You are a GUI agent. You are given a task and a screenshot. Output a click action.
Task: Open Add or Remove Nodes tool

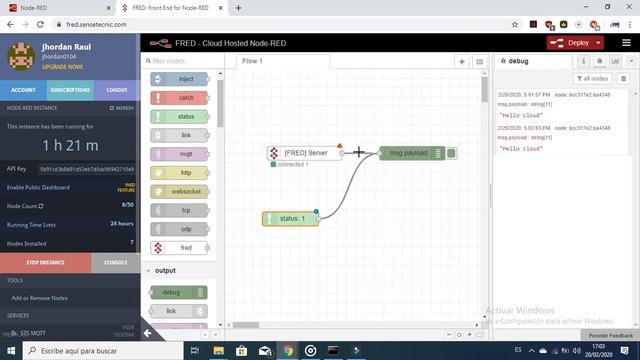pyautogui.click(x=40, y=298)
